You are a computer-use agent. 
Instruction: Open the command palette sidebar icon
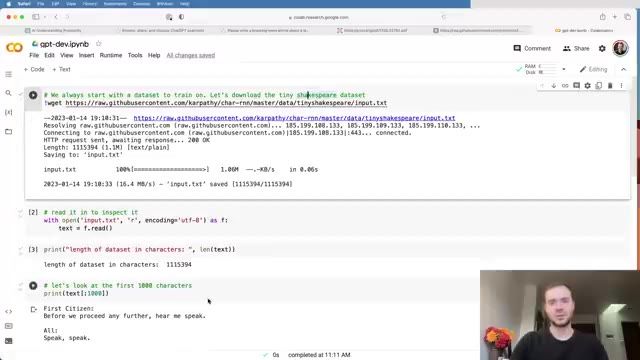9,326
